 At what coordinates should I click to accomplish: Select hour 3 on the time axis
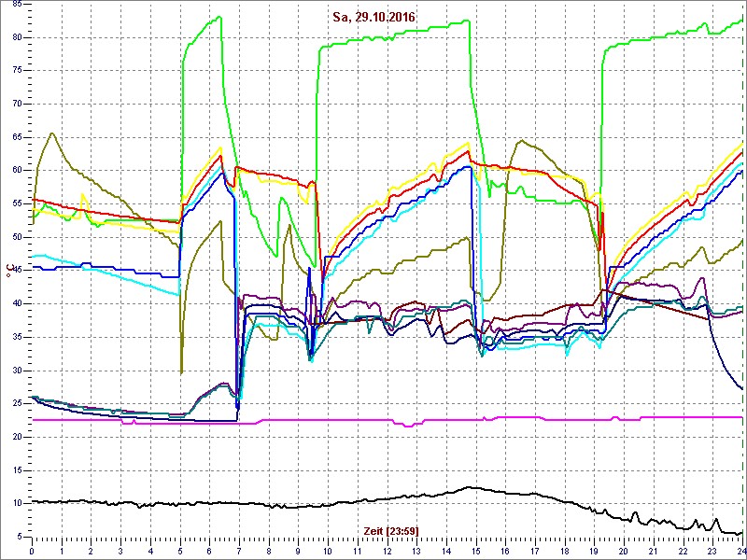pyautogui.click(x=120, y=551)
